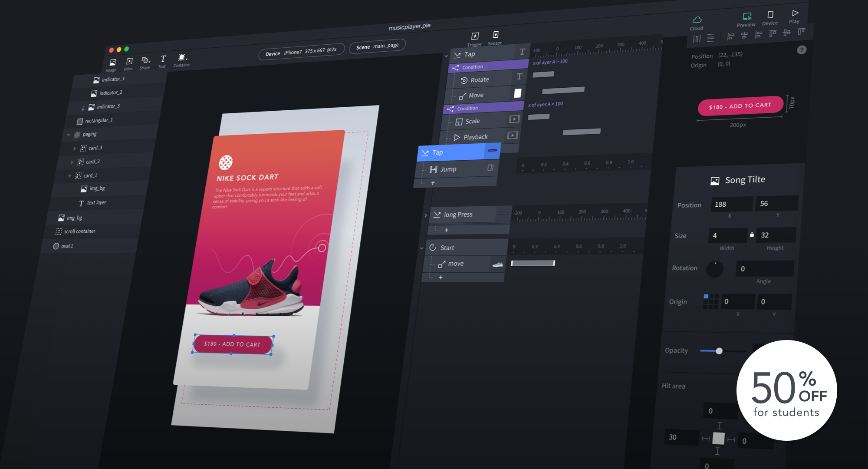
Task: Expand the card_3 layer group
Action: click(75, 149)
